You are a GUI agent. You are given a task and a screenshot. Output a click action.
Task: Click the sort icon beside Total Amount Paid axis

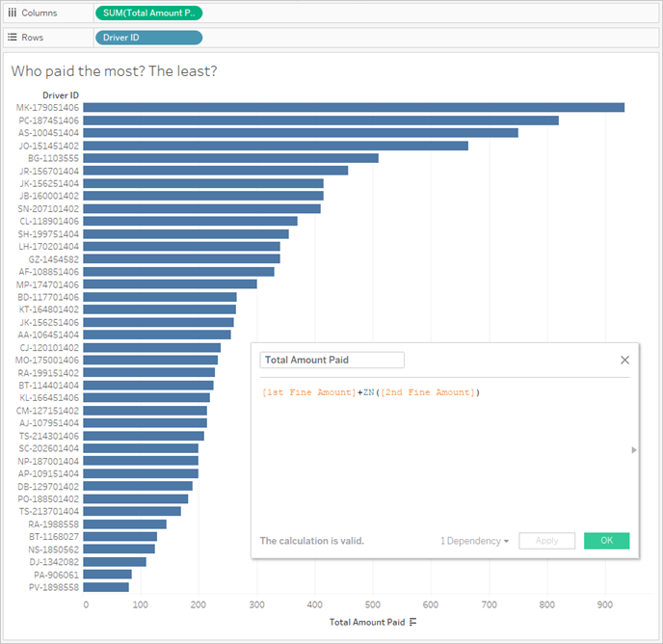click(x=413, y=623)
